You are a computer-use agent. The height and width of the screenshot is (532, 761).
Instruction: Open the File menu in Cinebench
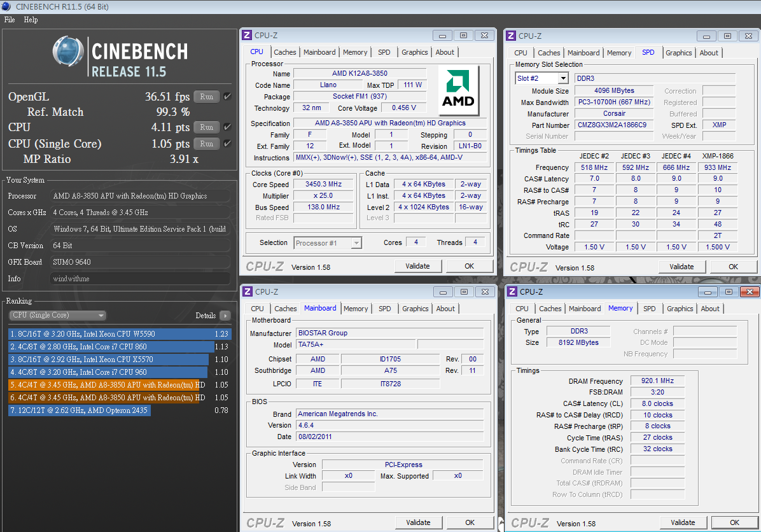point(10,20)
